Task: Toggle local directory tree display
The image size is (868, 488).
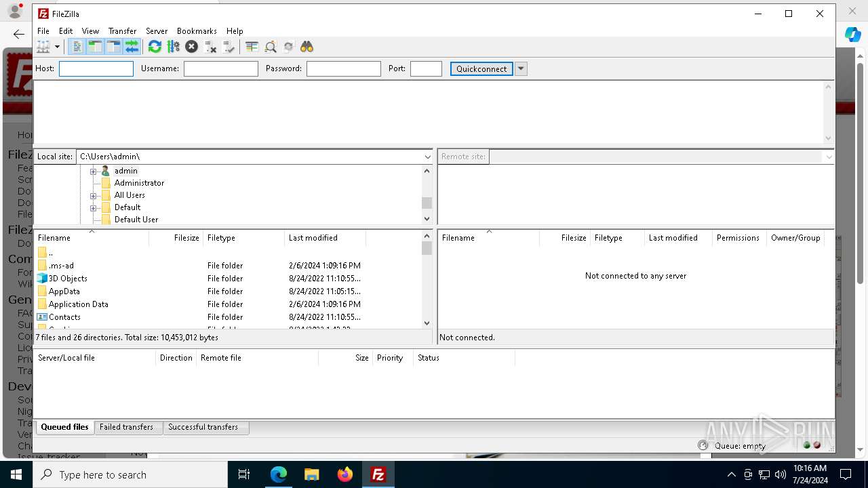Action: click(95, 47)
